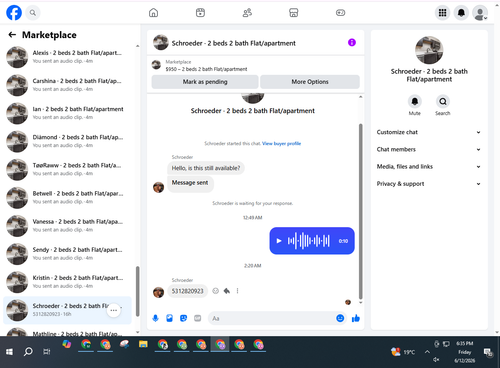The height and width of the screenshot is (368, 500).
Task: Seek within the audio clip waveform
Action: [x=309, y=241]
